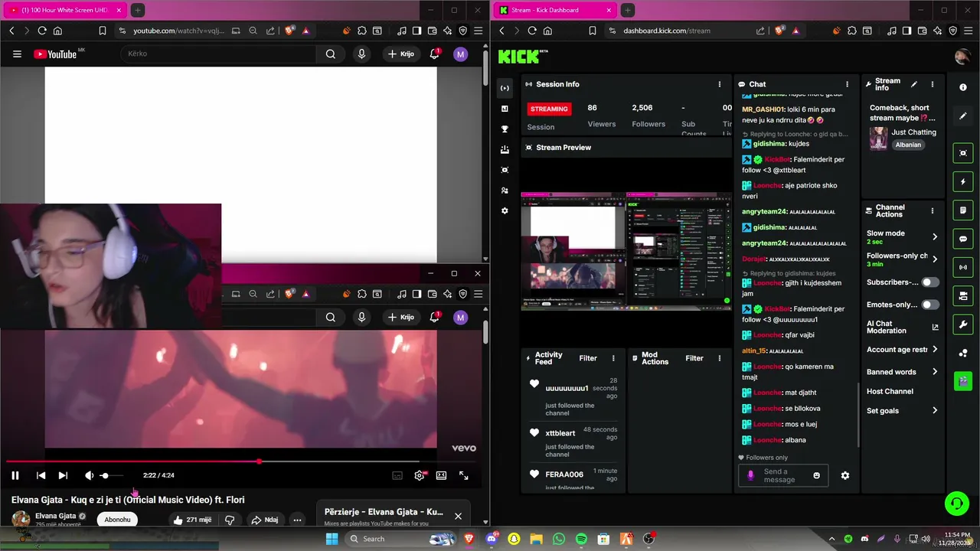Viewport: 980px width, 551px height.
Task: Open the chat emoji picker
Action: 816,475
